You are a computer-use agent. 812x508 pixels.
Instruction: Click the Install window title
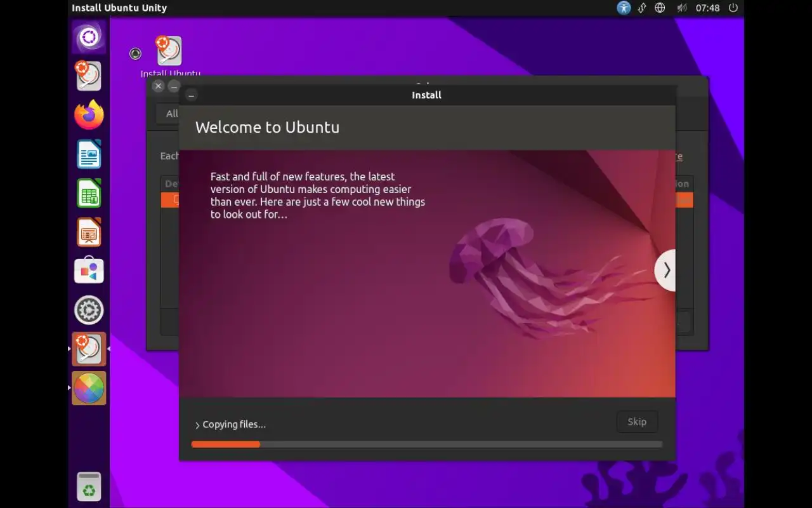(x=426, y=95)
